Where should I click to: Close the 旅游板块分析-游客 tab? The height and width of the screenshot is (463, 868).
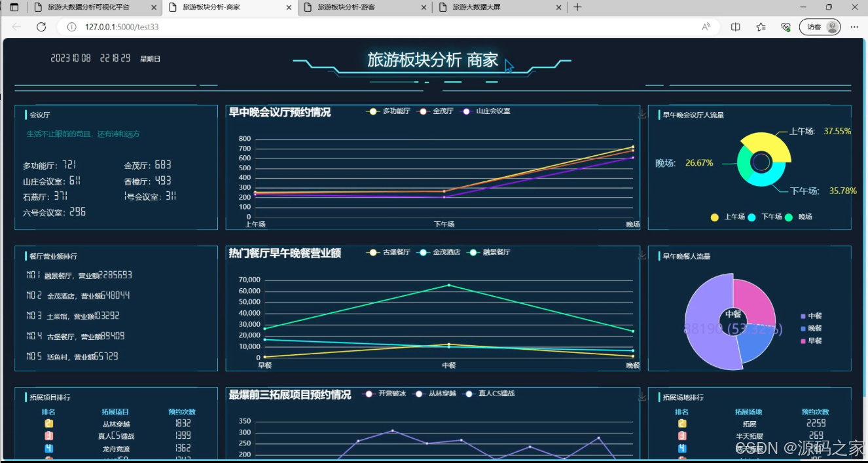click(x=424, y=7)
